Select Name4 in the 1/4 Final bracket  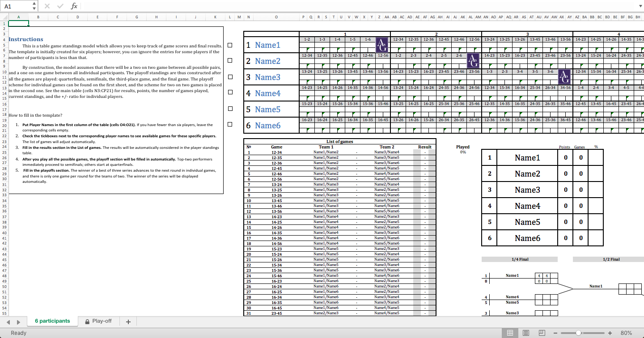pyautogui.click(x=512, y=297)
